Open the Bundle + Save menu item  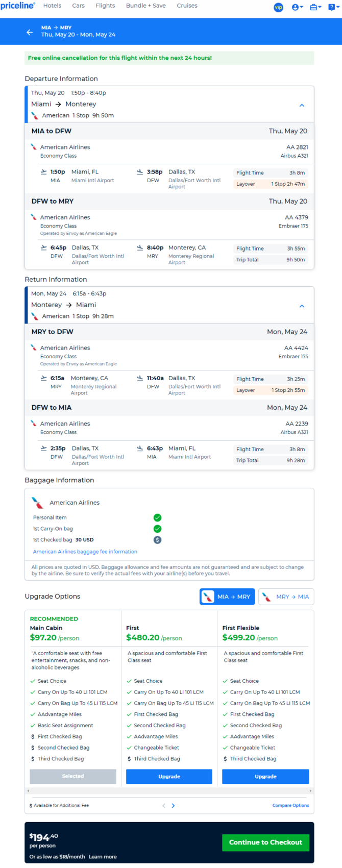click(146, 6)
